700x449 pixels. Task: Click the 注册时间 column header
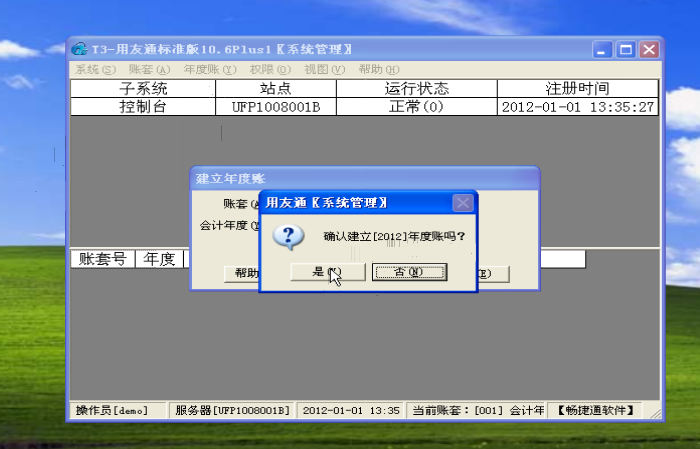(x=577, y=88)
